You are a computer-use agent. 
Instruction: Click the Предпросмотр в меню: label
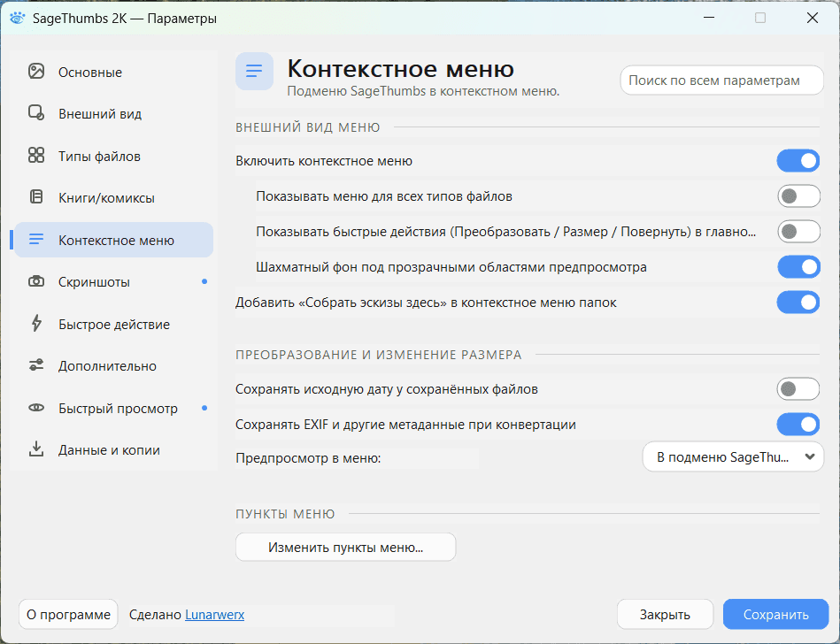pos(308,458)
